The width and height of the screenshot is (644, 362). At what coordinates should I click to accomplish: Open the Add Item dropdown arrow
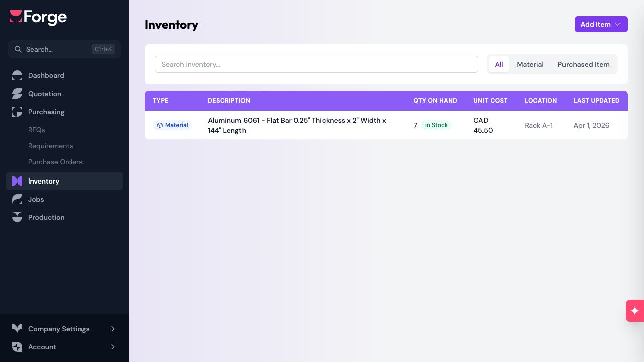(x=618, y=24)
